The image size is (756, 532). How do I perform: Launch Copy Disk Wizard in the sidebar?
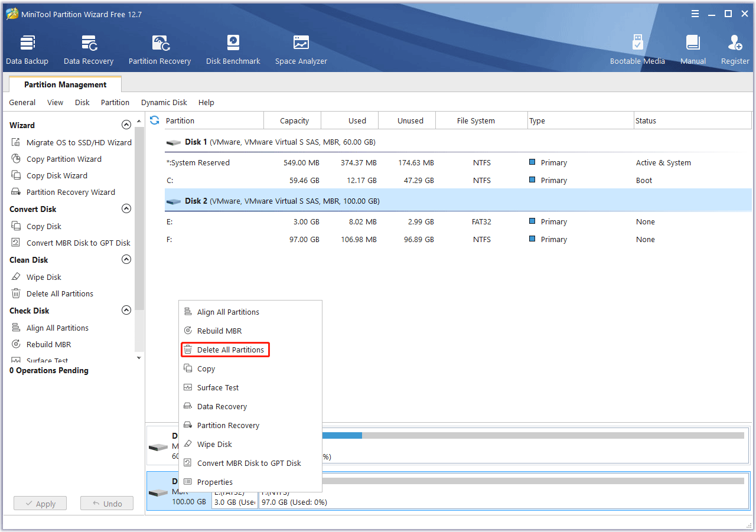point(50,175)
